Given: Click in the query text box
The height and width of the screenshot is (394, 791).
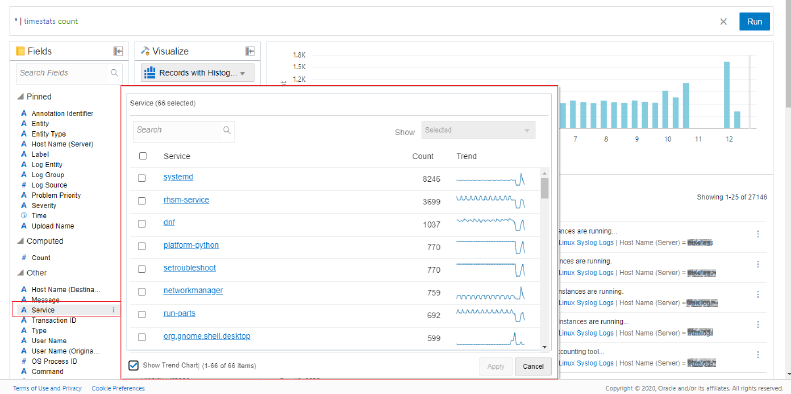Looking at the screenshot, I should coord(363,22).
